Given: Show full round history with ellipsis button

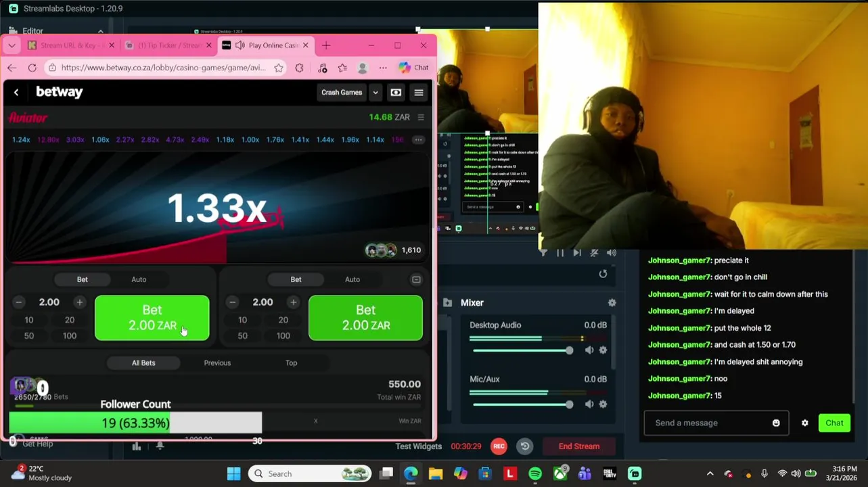Looking at the screenshot, I should pyautogui.click(x=418, y=139).
